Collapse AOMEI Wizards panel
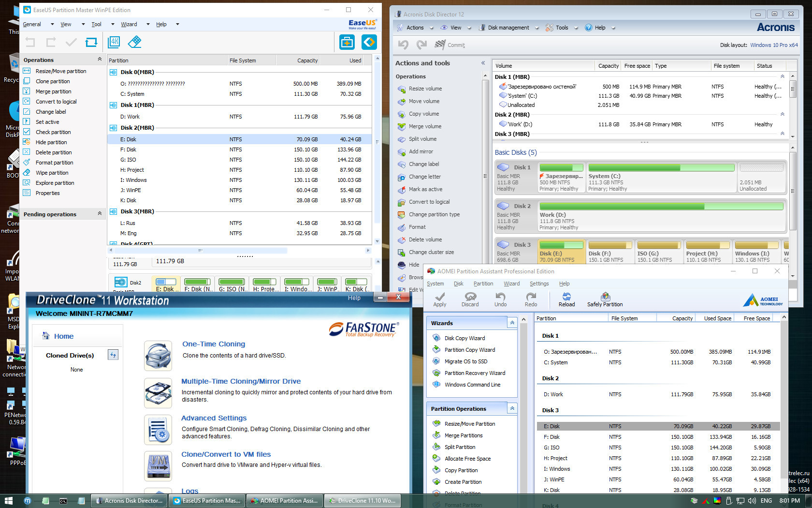The height and width of the screenshot is (508, 812). click(512, 322)
